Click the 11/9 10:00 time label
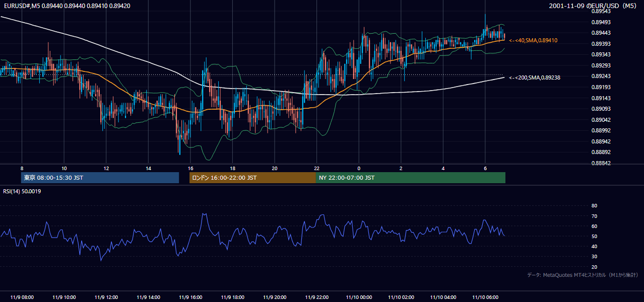Screen dimensions: 644x302 coord(64,297)
